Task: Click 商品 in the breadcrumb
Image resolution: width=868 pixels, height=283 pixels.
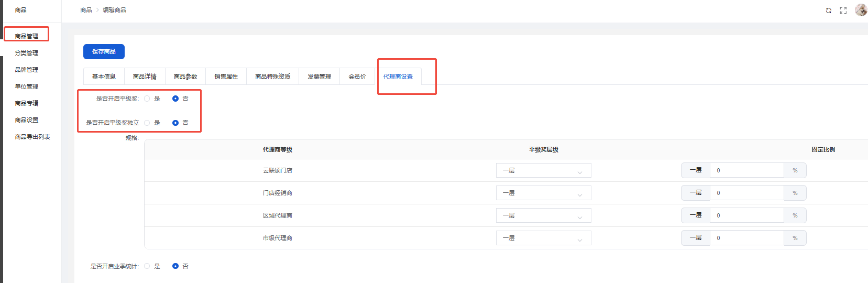Action: [86, 10]
